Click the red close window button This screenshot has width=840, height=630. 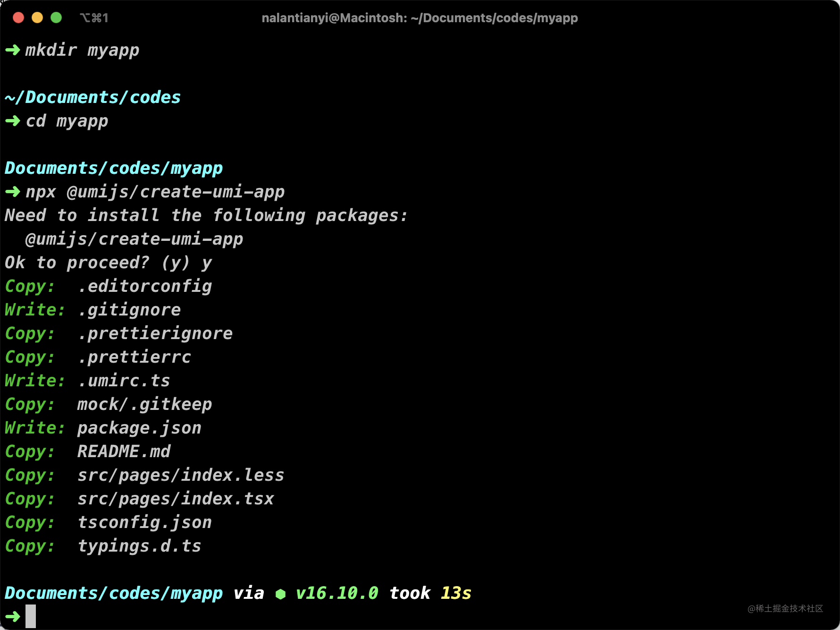pos(18,17)
